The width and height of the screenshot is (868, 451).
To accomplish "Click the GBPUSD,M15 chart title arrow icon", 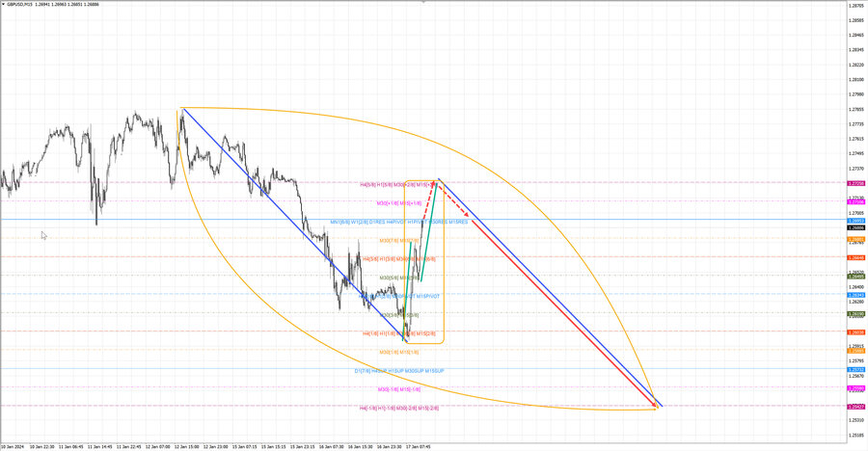I will [3, 4].
